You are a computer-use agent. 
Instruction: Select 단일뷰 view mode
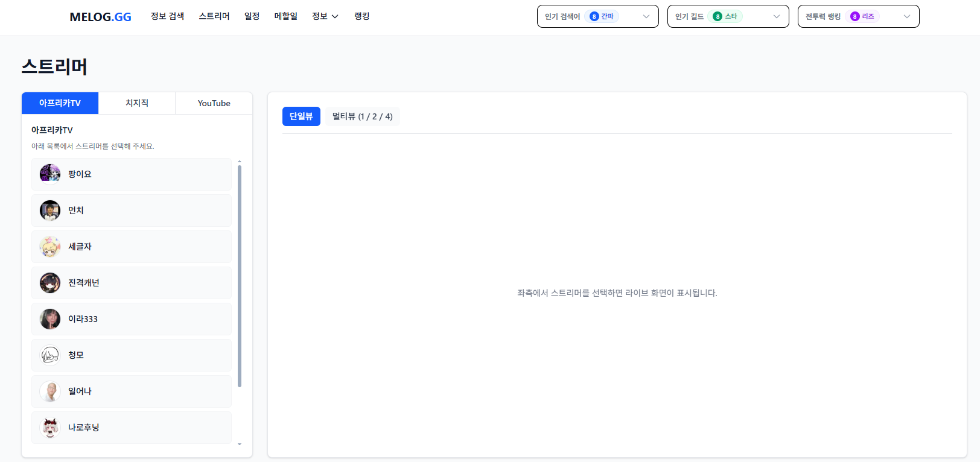point(301,116)
